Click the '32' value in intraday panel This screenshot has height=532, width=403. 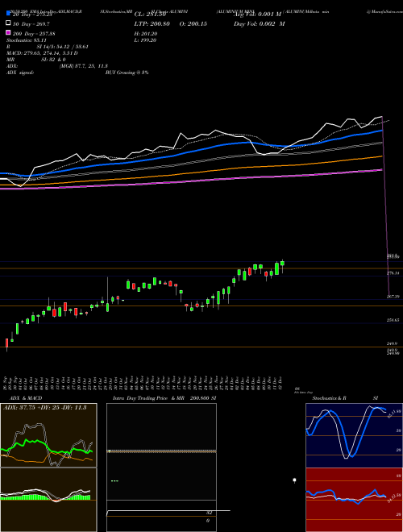click(x=210, y=513)
